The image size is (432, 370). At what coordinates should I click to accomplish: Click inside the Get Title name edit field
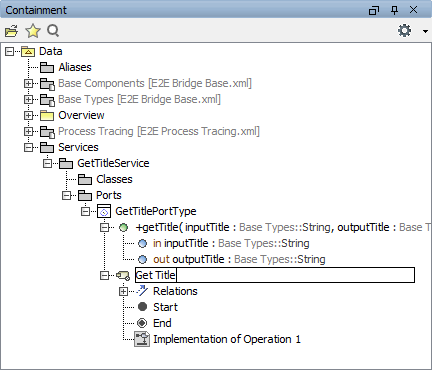(275, 275)
